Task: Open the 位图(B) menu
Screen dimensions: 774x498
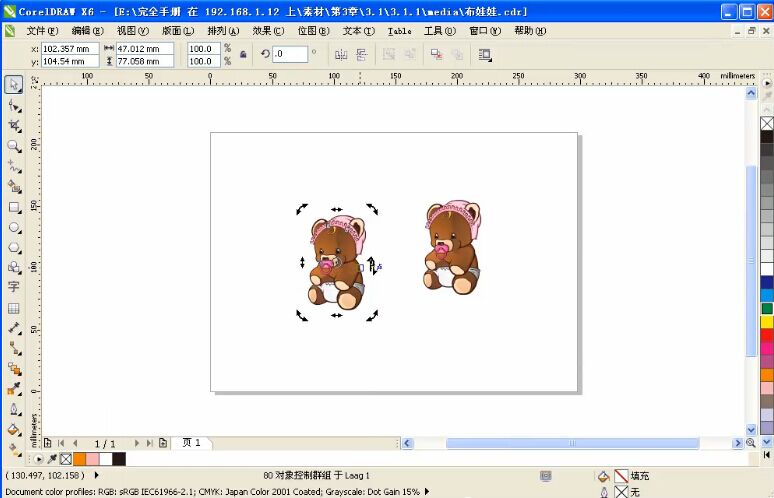Action: tap(313, 31)
